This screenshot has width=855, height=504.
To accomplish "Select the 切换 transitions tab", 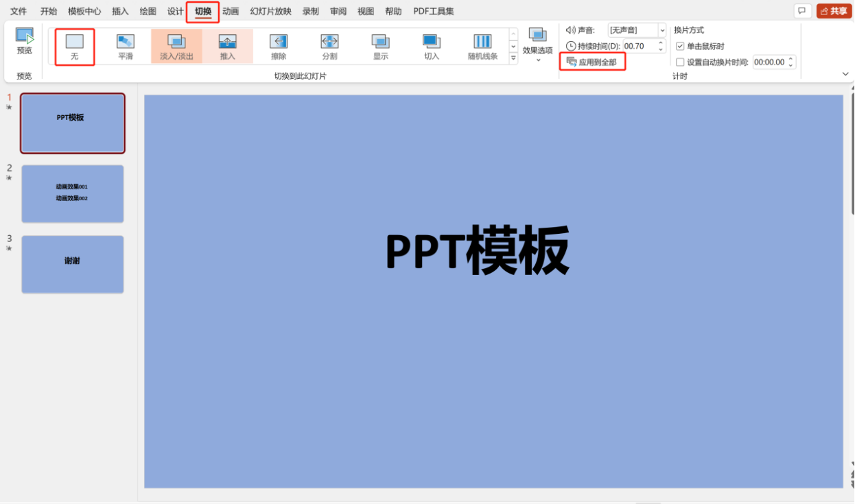I will (x=203, y=12).
